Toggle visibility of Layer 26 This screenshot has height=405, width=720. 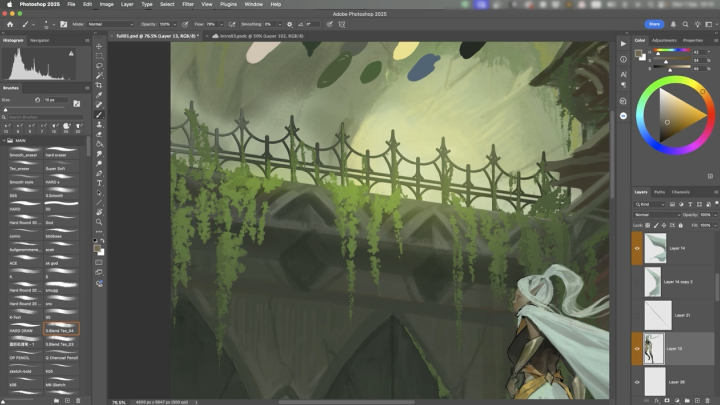coord(637,381)
